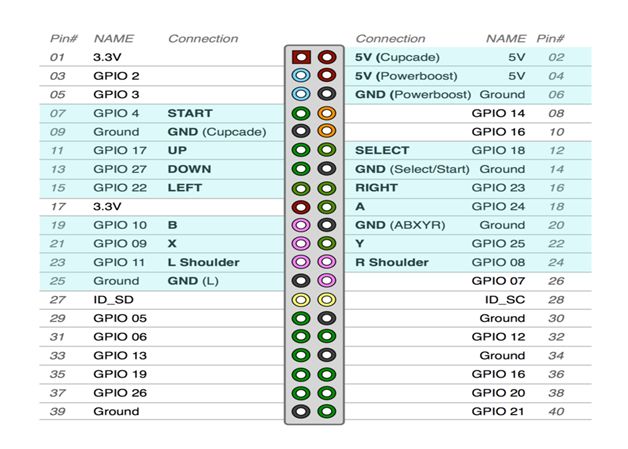Select the START connection label
This screenshot has height=449, width=628.
(189, 113)
